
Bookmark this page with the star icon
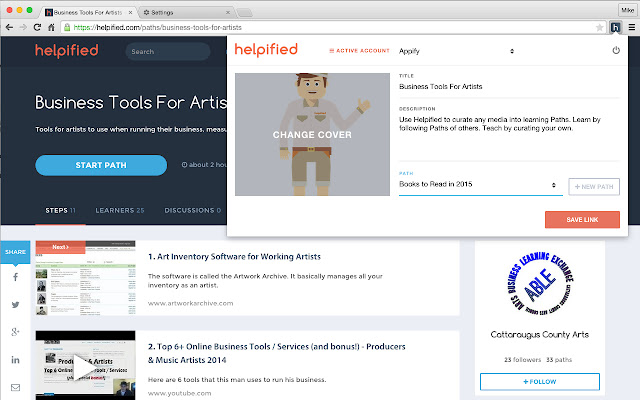599,27
